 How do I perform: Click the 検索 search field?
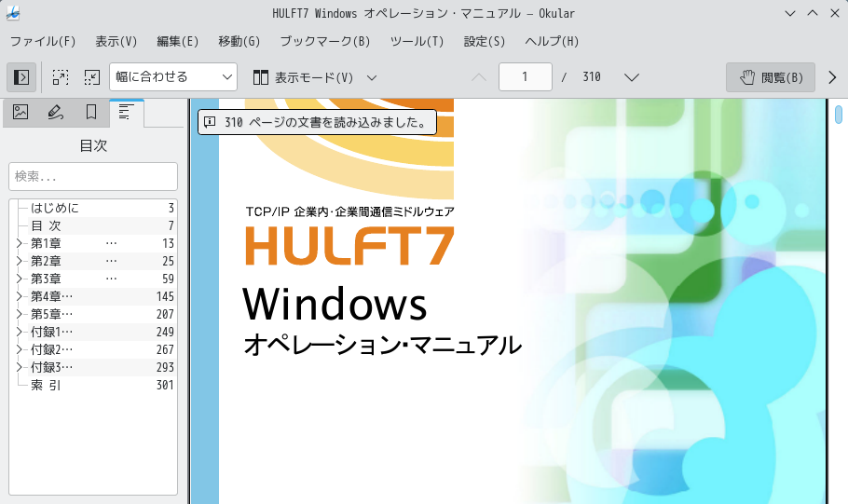(93, 176)
